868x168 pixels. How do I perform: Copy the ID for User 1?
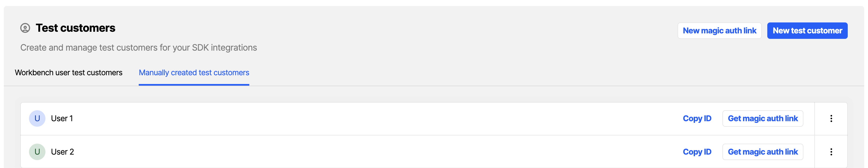pos(697,118)
